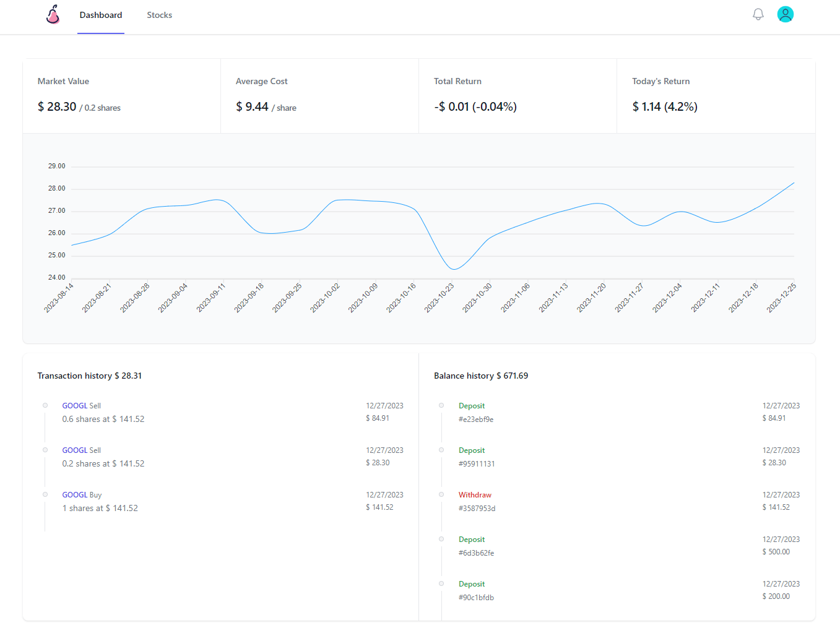
Task: Select the $500.00 Deposit entry
Action: (x=472, y=540)
